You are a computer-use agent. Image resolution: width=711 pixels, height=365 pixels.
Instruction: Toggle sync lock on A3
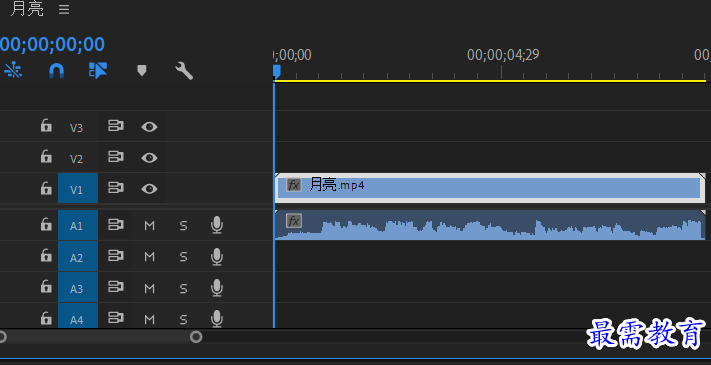[116, 287]
